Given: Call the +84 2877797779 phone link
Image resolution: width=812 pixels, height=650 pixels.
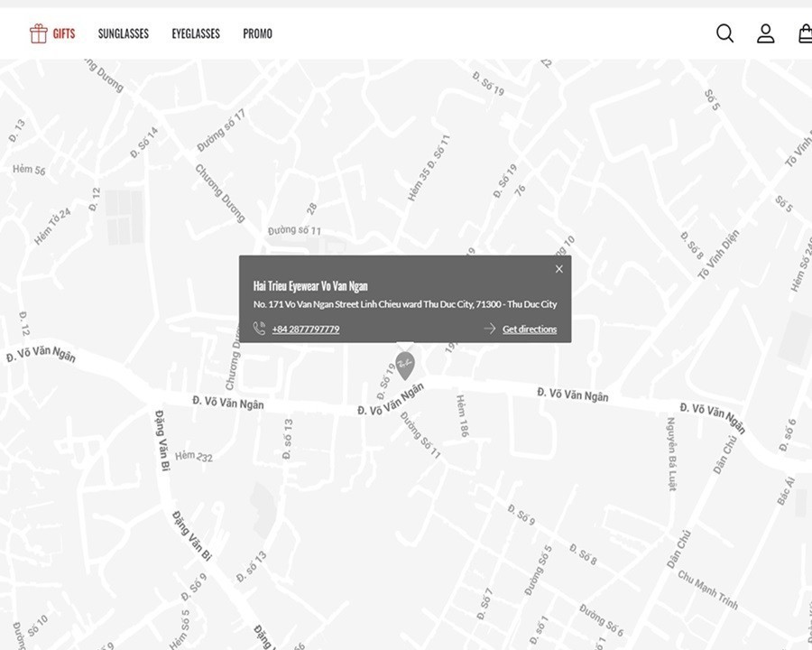Looking at the screenshot, I should click(x=306, y=330).
